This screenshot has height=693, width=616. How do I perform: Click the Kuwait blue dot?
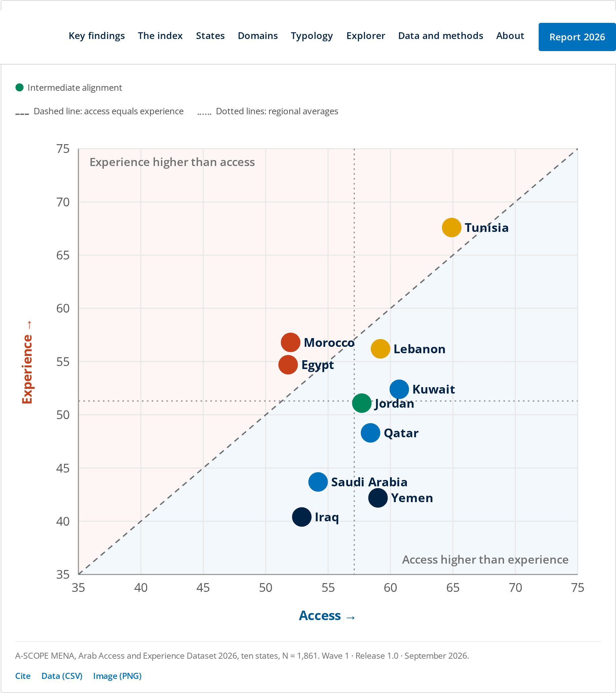tap(399, 389)
